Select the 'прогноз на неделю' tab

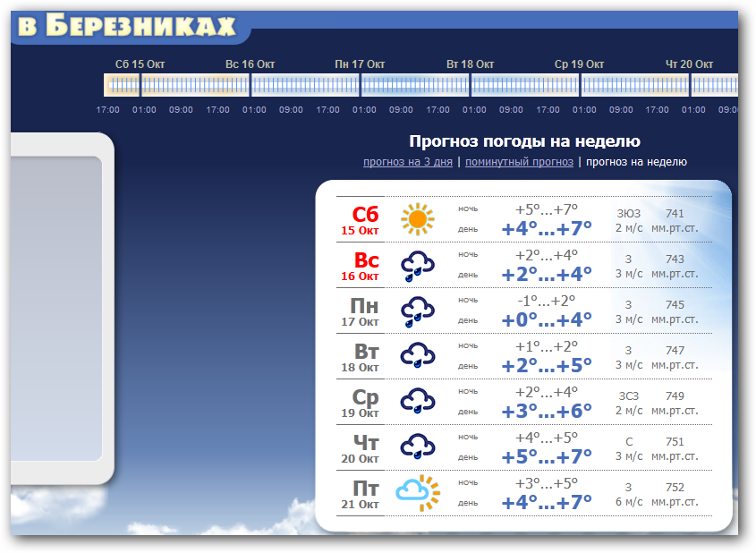(636, 162)
